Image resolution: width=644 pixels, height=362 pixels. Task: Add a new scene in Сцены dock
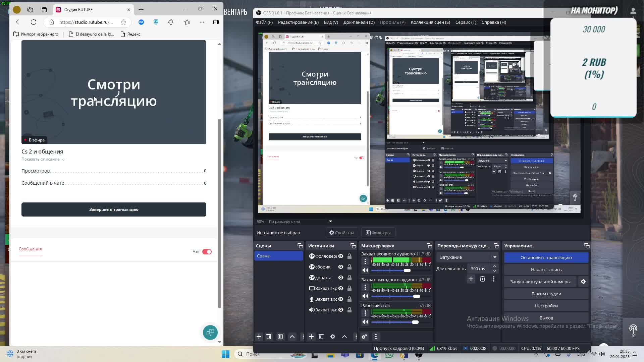click(x=259, y=337)
